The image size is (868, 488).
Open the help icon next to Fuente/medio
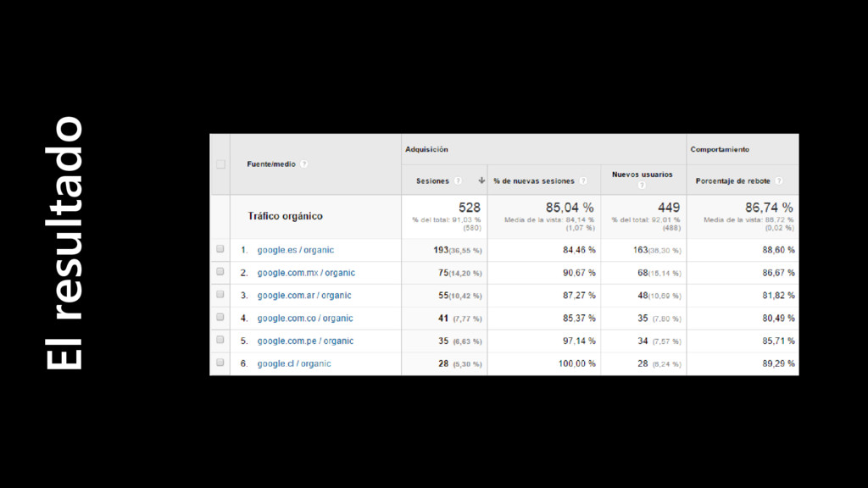click(304, 164)
